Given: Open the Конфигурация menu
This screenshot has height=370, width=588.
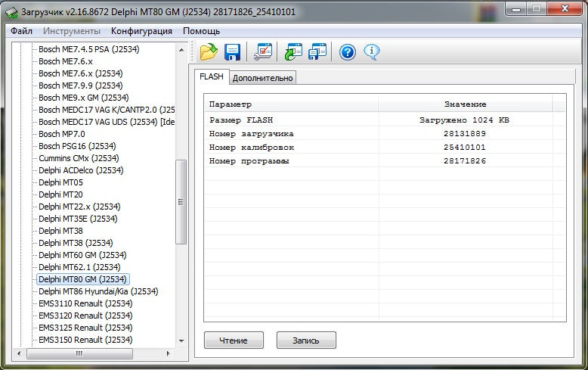Looking at the screenshot, I should point(141,31).
